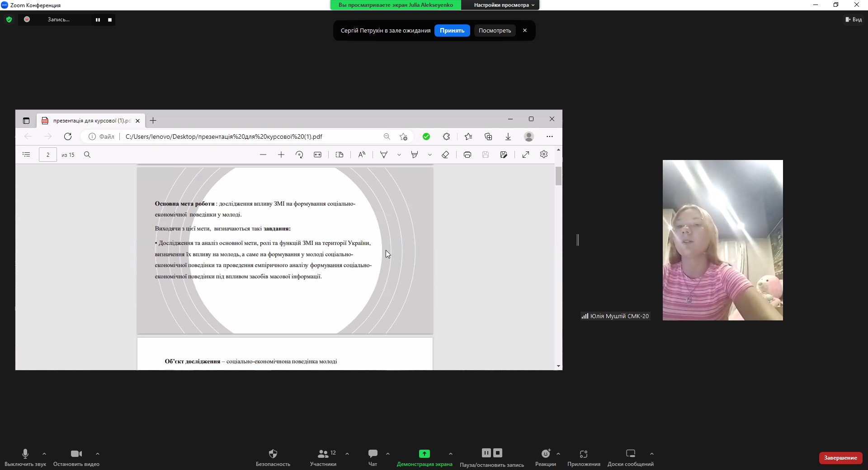The image size is (868, 470).
Task: Open Whiteboards (Доски сообщений)
Action: pyautogui.click(x=631, y=457)
